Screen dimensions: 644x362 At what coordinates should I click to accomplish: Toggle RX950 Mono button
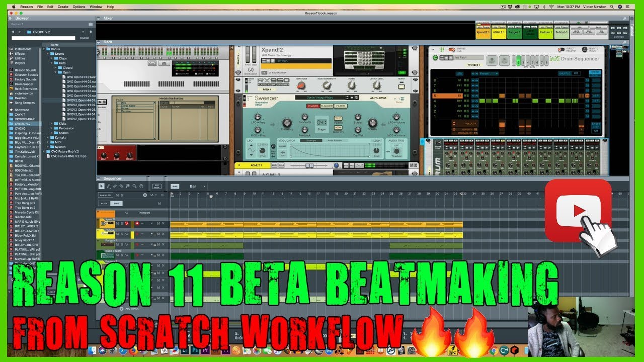[401, 86]
